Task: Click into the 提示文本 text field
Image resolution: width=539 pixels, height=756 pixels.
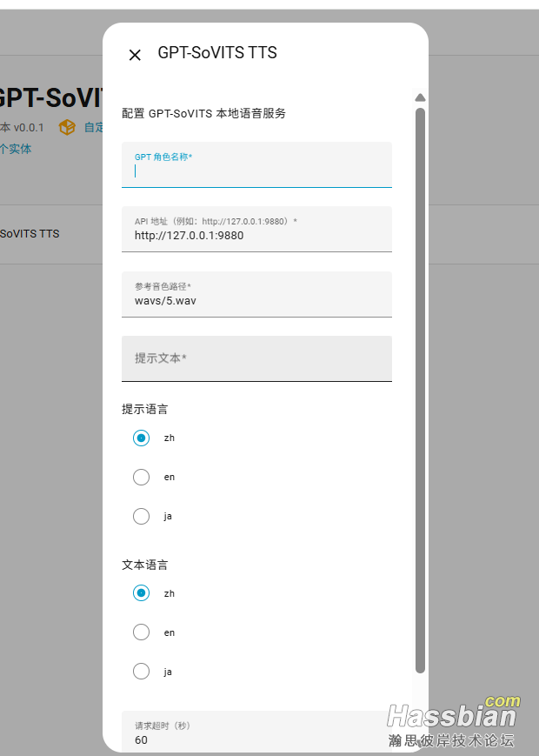Action: [x=256, y=358]
